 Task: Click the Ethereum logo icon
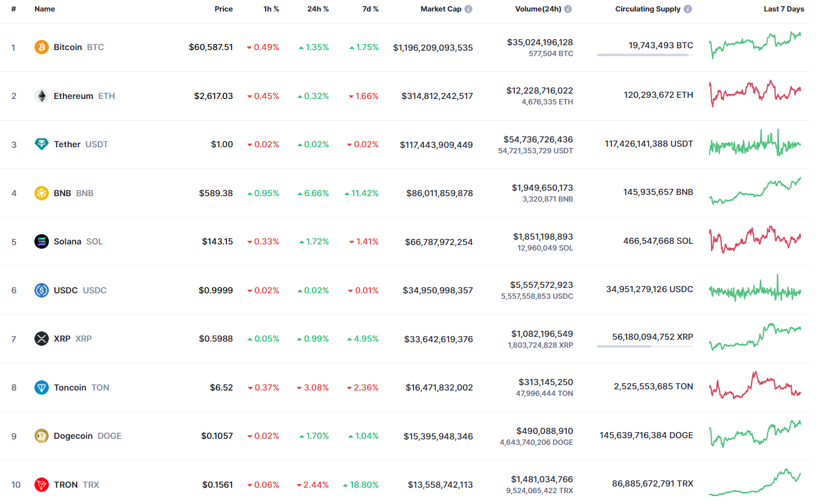tap(41, 96)
